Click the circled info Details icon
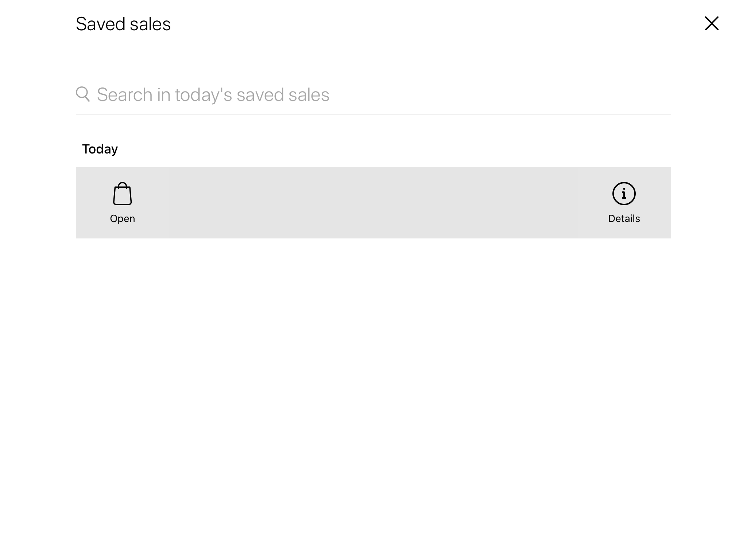 624,194
